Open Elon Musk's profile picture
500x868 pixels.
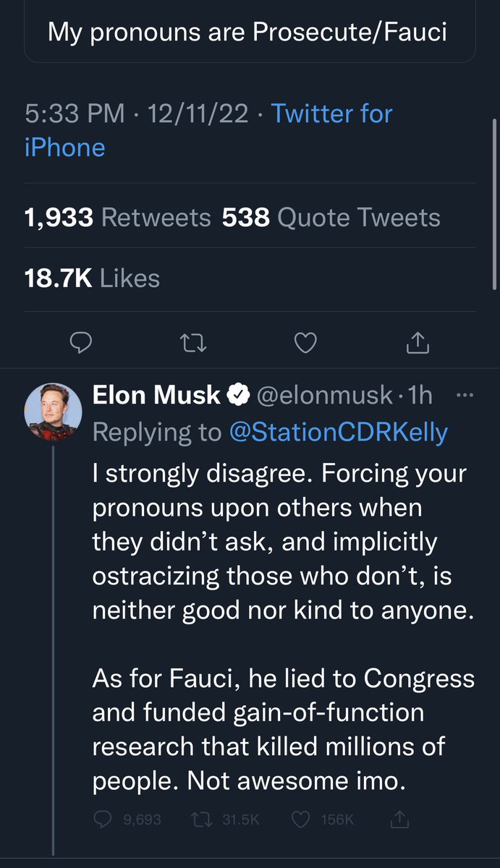[53, 412]
